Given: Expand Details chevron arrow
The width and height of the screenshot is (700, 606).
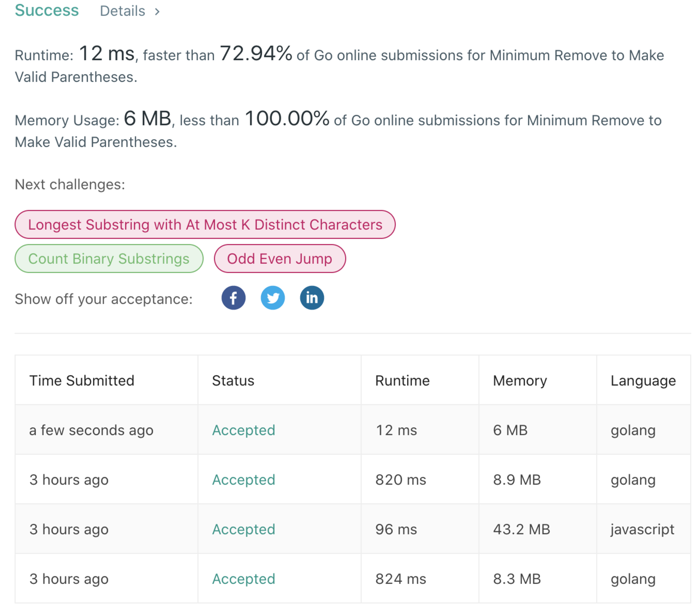Looking at the screenshot, I should (x=157, y=12).
